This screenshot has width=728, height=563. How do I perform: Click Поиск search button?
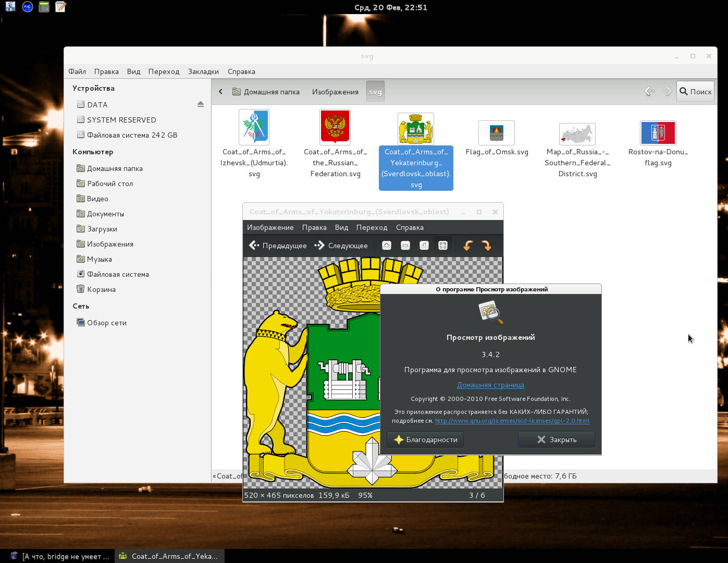point(696,91)
